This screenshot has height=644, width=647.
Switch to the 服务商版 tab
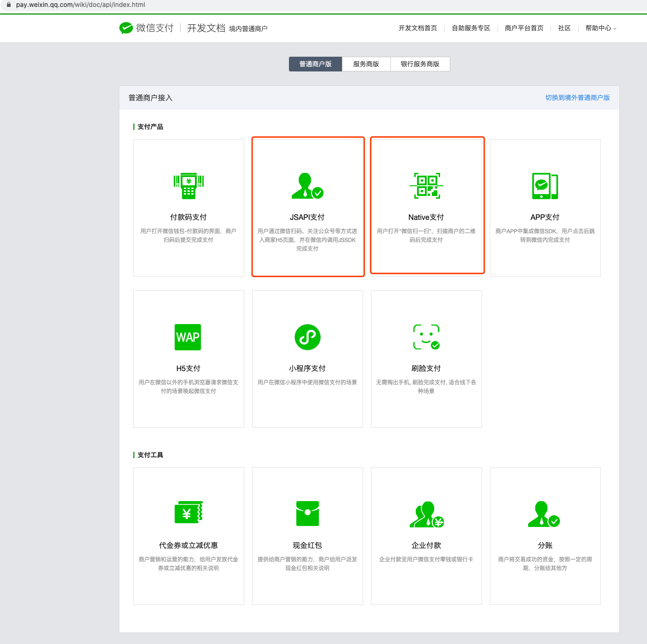(x=366, y=64)
